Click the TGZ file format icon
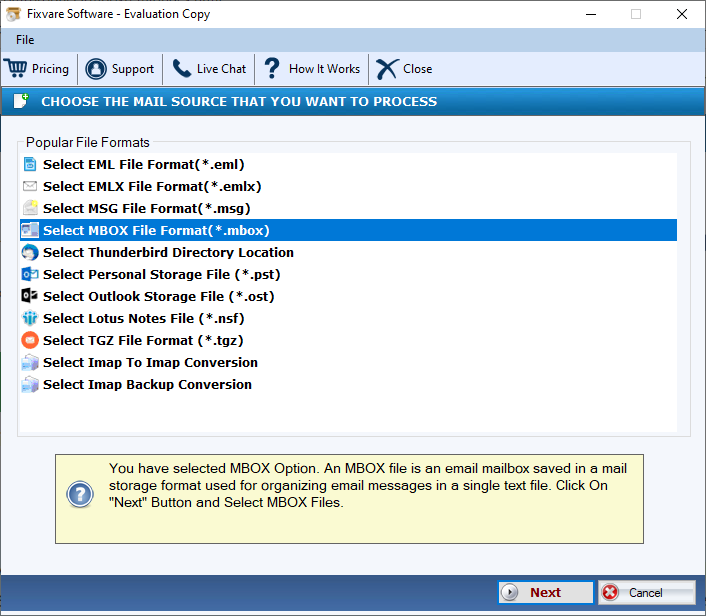This screenshot has width=706, height=616. (x=30, y=340)
